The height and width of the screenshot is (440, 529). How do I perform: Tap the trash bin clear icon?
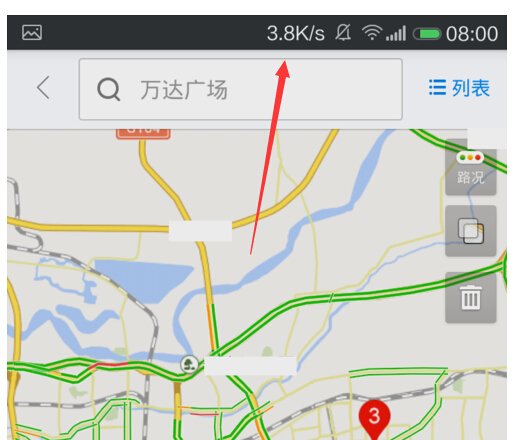471,298
